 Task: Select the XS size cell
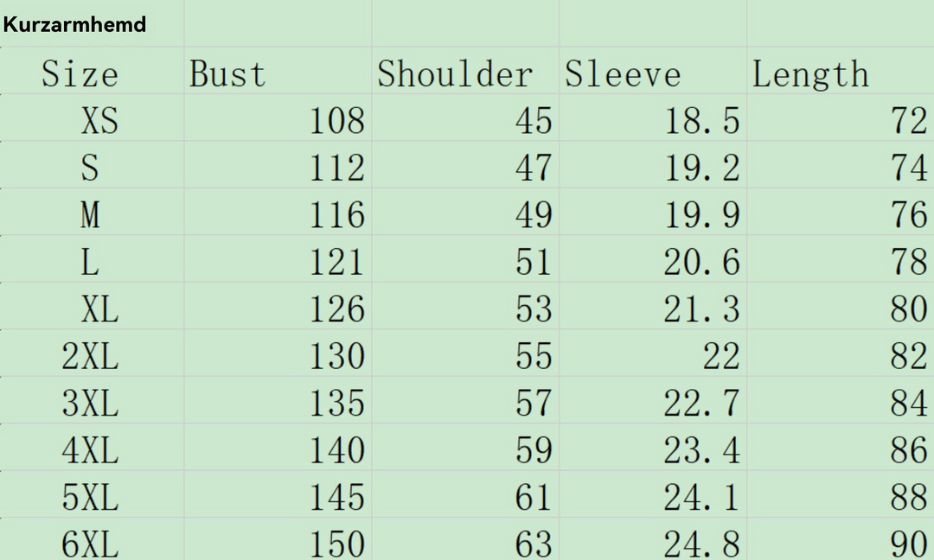tap(92, 118)
